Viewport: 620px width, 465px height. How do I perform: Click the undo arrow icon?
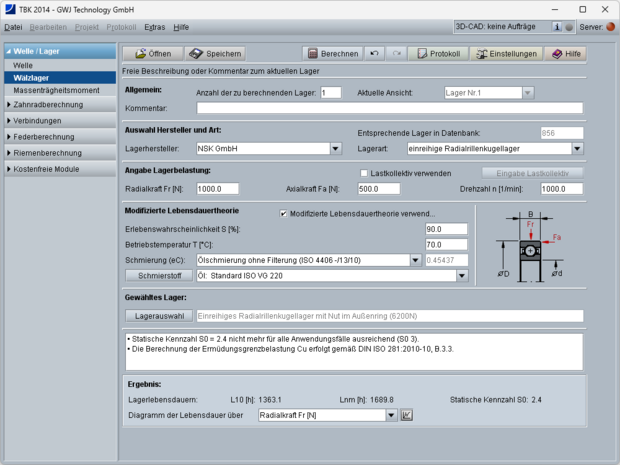(x=374, y=53)
